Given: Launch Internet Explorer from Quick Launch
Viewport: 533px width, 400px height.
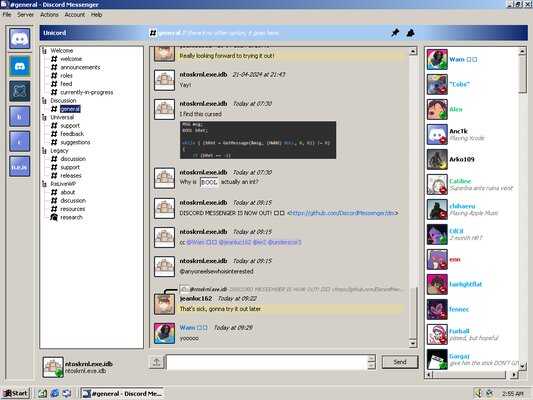Looking at the screenshot, I should click(54, 394).
